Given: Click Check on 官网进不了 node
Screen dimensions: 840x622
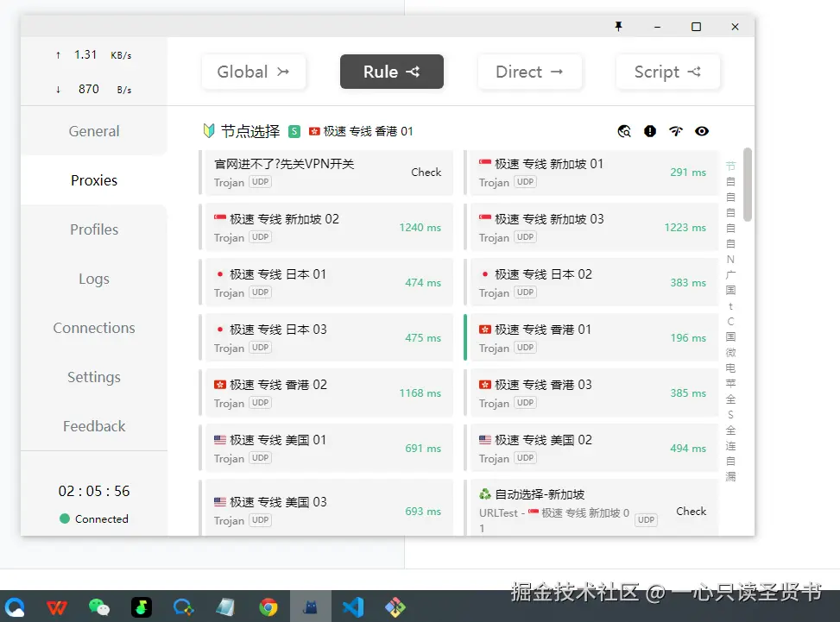Looking at the screenshot, I should (426, 173).
